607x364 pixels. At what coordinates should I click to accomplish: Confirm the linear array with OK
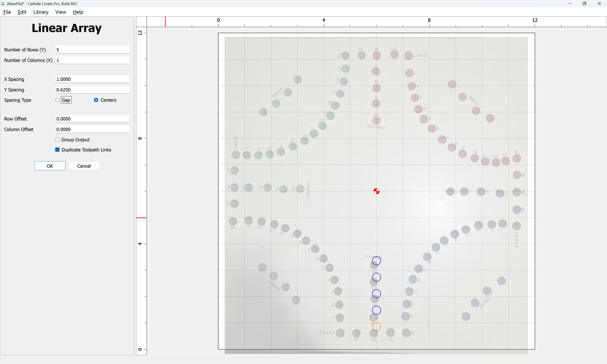click(x=50, y=166)
